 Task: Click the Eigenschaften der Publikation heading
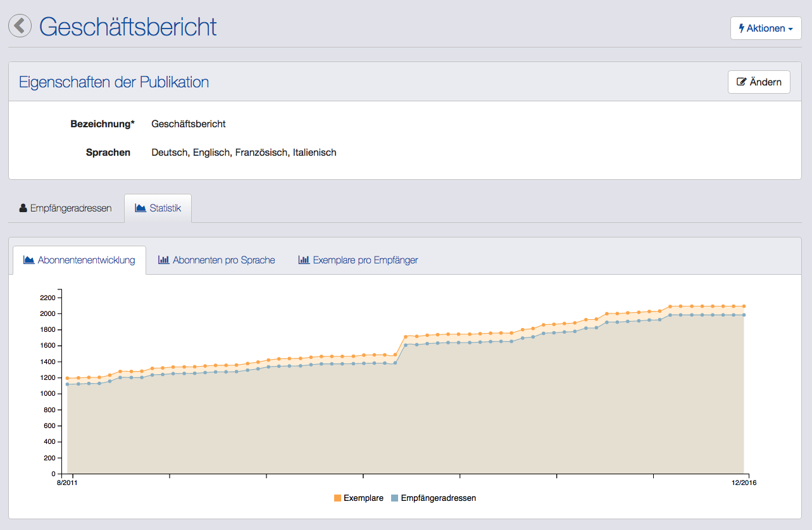point(114,82)
